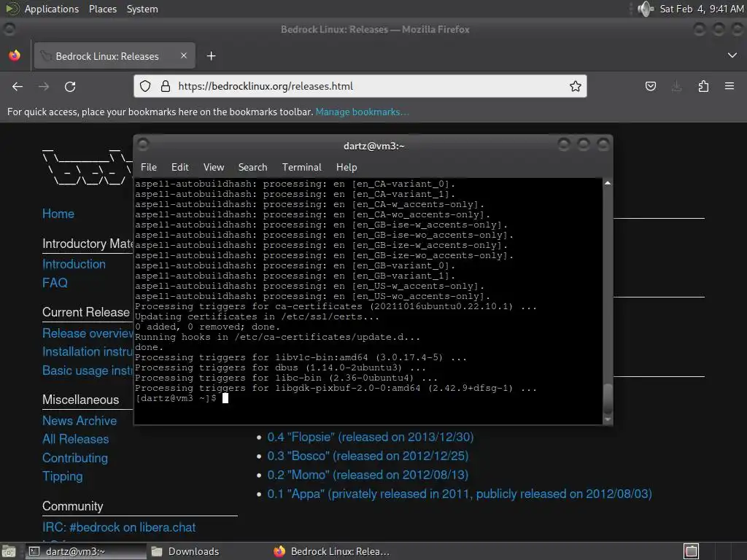Viewport: 747px width, 560px height.
Task: Open terminal View menu
Action: tap(214, 167)
